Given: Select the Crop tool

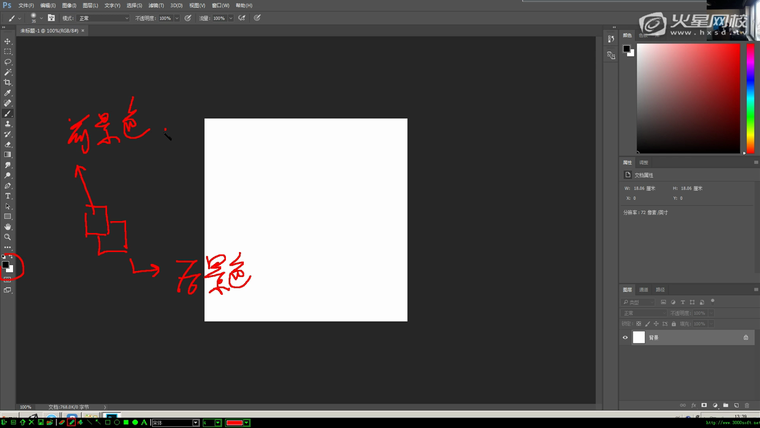Looking at the screenshot, I should point(8,83).
